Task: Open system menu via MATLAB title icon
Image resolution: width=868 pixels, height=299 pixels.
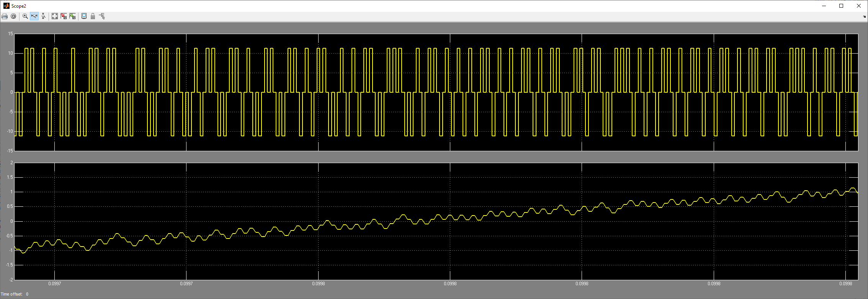Action: pos(6,6)
